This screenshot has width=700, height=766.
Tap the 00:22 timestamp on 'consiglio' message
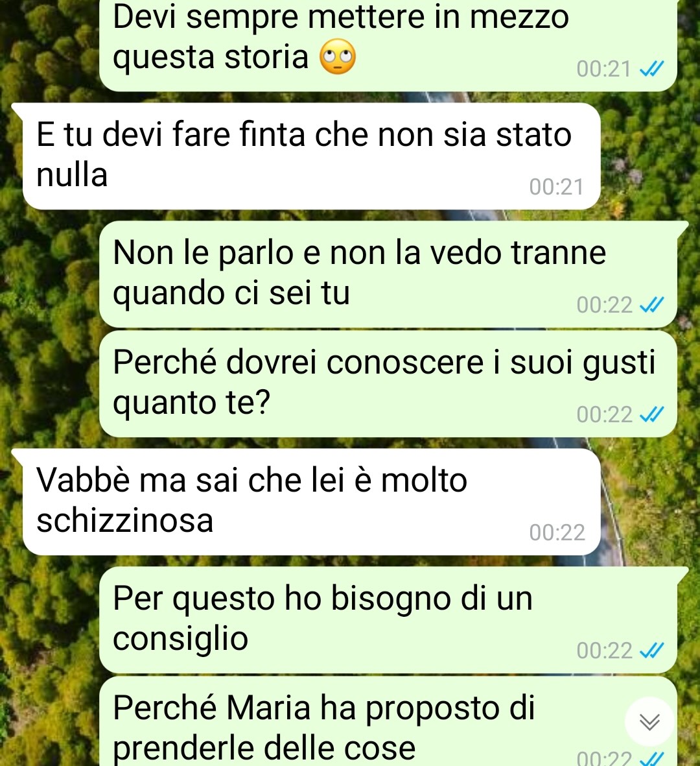604,650
